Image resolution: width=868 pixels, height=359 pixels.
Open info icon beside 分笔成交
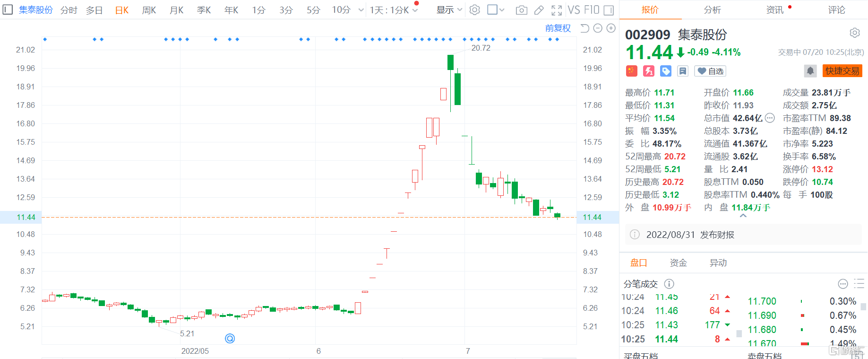(x=669, y=284)
